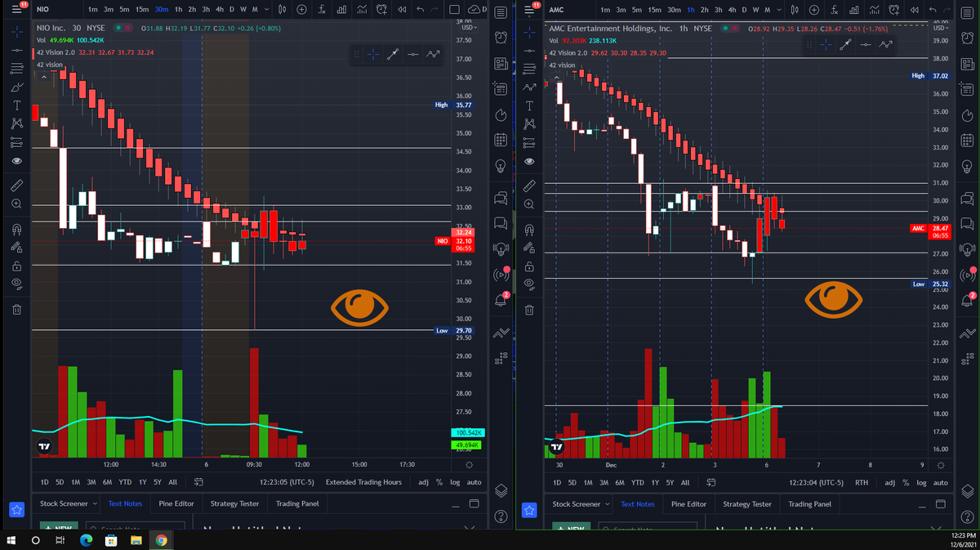Switch to Strategy Tester tab in NIO window

pos(234,503)
